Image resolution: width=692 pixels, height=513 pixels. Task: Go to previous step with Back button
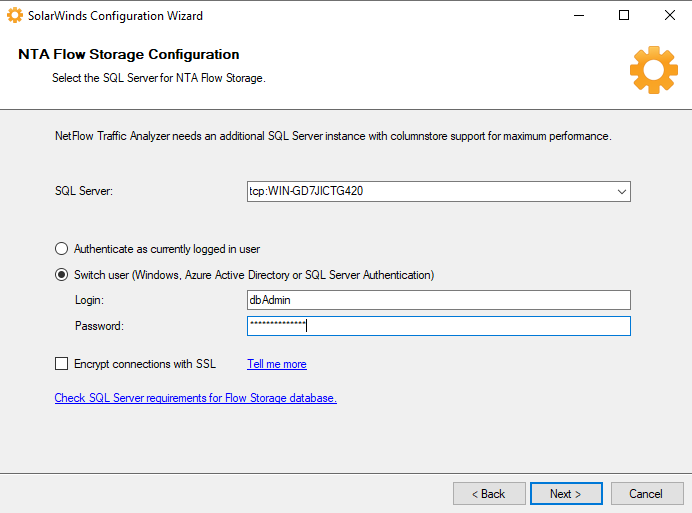(489, 494)
